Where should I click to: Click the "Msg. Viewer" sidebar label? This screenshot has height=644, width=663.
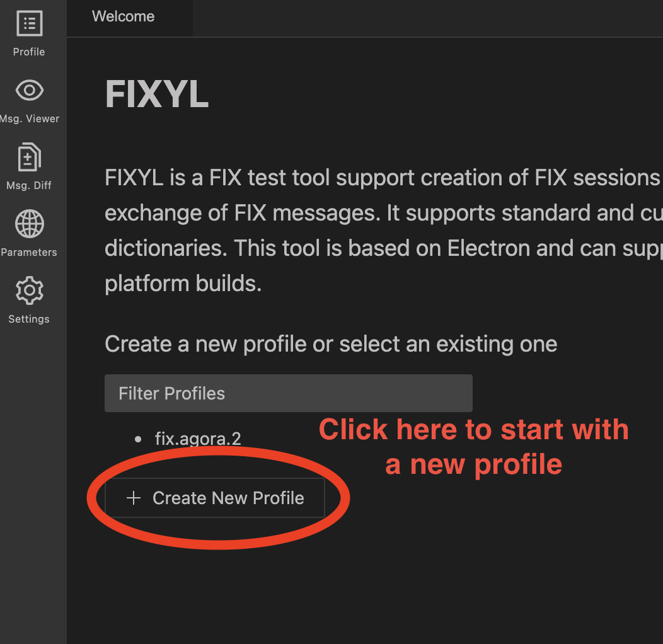point(30,118)
